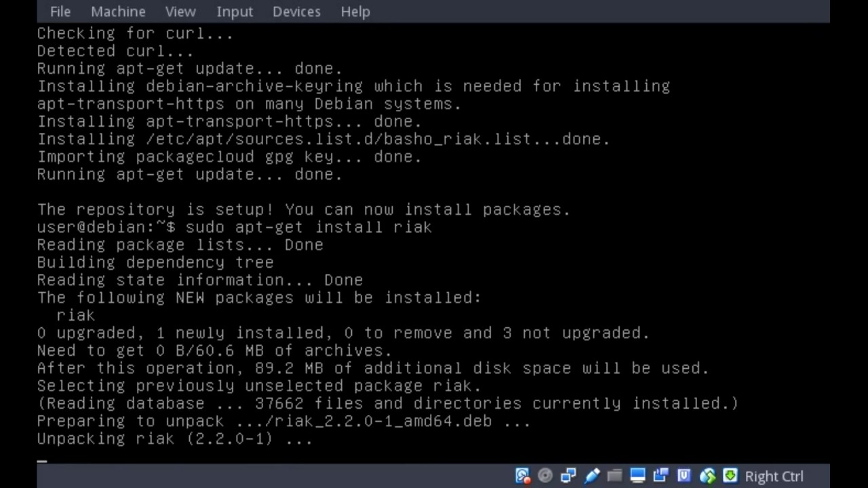Click the display monitor status icon

pyautogui.click(x=637, y=476)
